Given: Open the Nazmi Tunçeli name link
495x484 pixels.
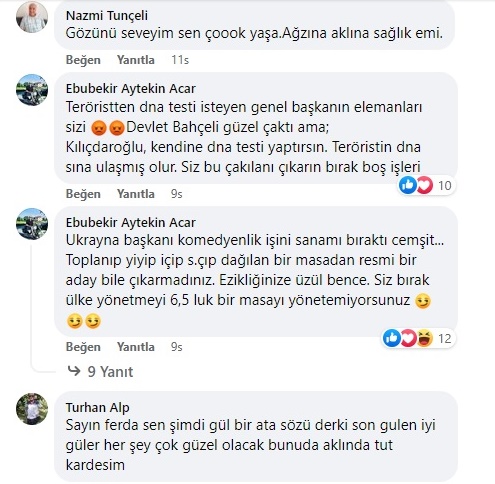Looking at the screenshot, I should pos(107,16).
